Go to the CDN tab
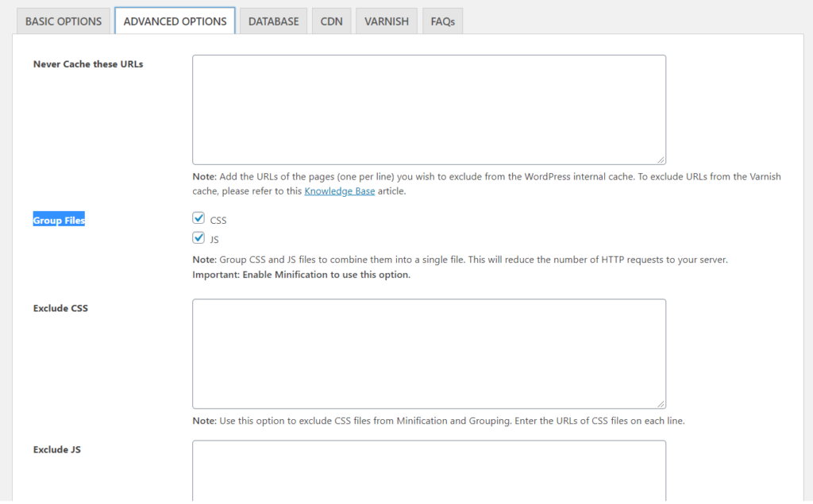The height and width of the screenshot is (504, 813). tap(331, 21)
